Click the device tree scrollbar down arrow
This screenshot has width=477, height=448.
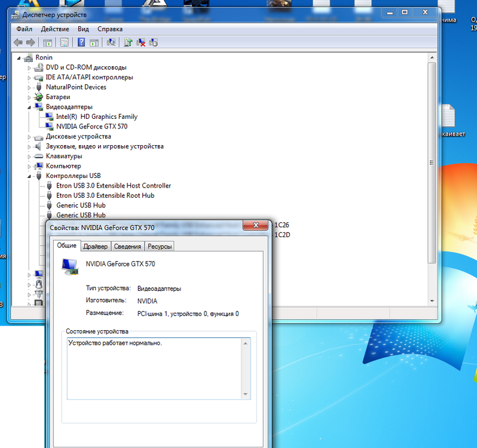(x=432, y=301)
